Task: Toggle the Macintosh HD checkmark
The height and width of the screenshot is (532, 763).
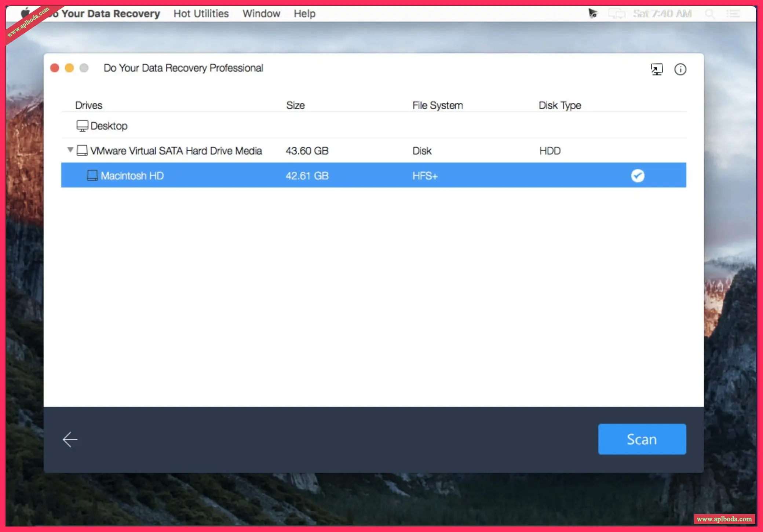Action: [x=638, y=175]
